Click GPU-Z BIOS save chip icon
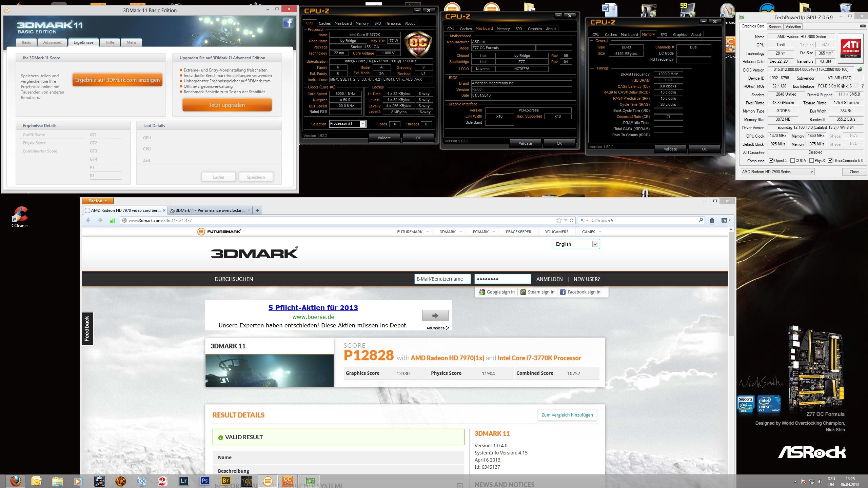The width and height of the screenshot is (868, 488). tap(860, 69)
